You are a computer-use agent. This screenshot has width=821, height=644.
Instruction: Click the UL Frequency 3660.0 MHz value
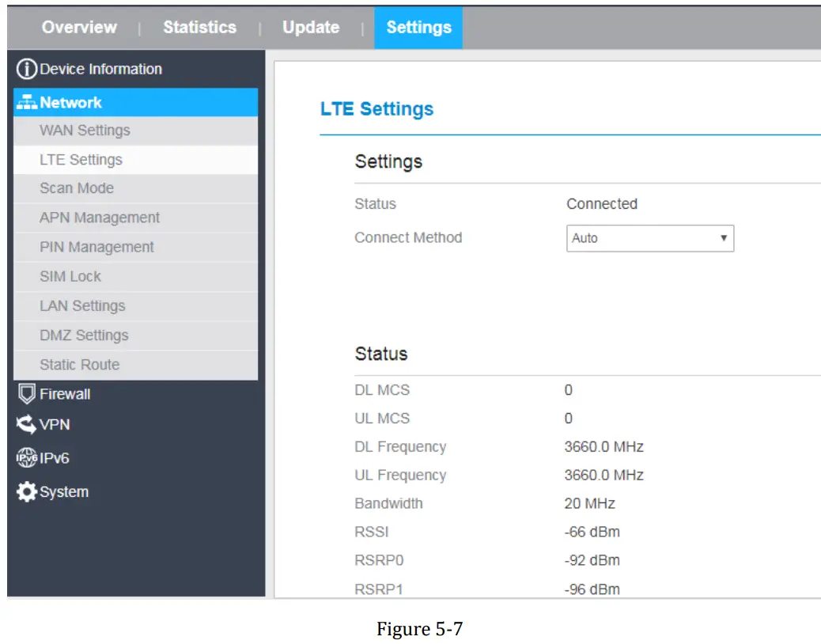(603, 475)
